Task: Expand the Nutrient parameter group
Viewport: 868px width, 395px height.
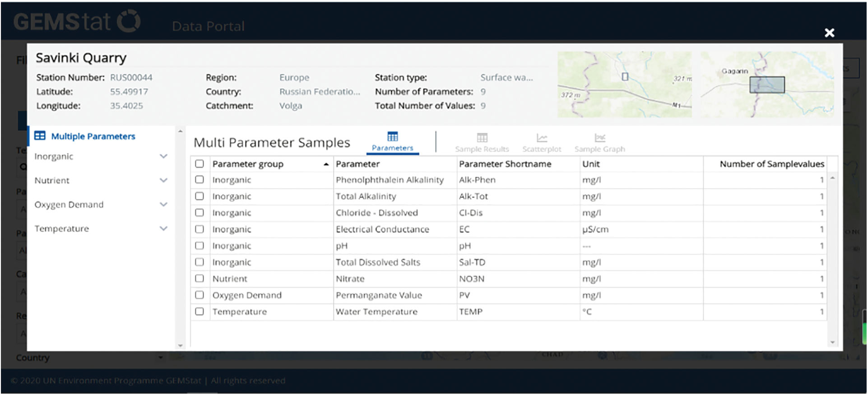Action: tap(163, 180)
